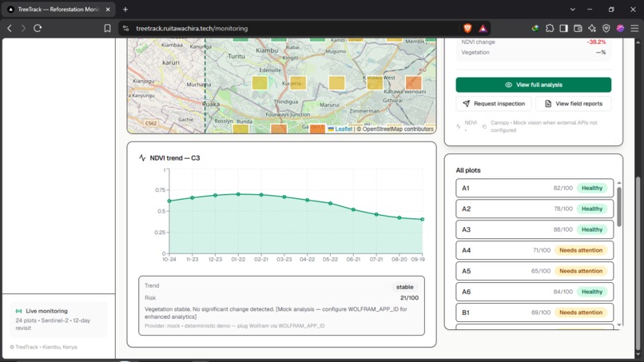644x362 pixels.
Task: Click the Brave Rewards triangle icon
Action: [483, 28]
